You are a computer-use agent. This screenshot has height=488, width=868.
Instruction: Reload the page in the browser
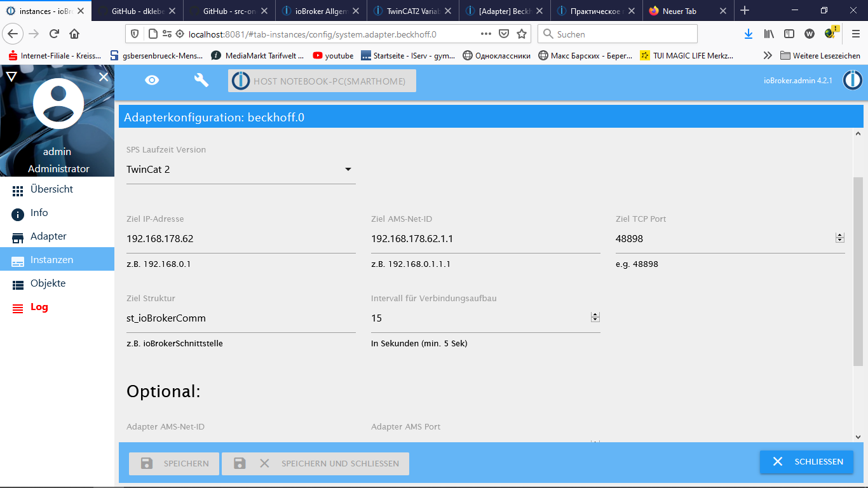pyautogui.click(x=54, y=34)
